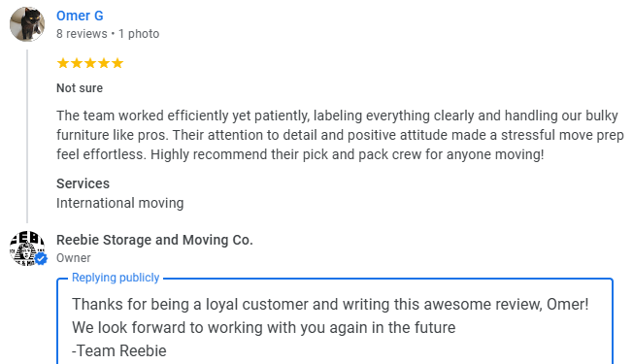Screen dimensions: 633x364
Task: Click the Reebie Storage and Moving logo
Action: coord(26,248)
